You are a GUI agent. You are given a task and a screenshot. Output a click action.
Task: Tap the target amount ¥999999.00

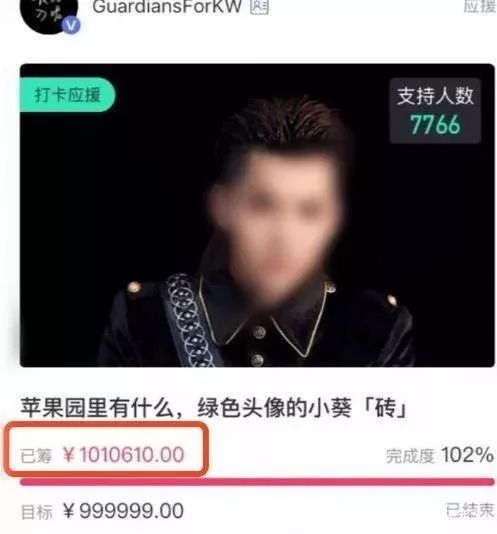123,511
